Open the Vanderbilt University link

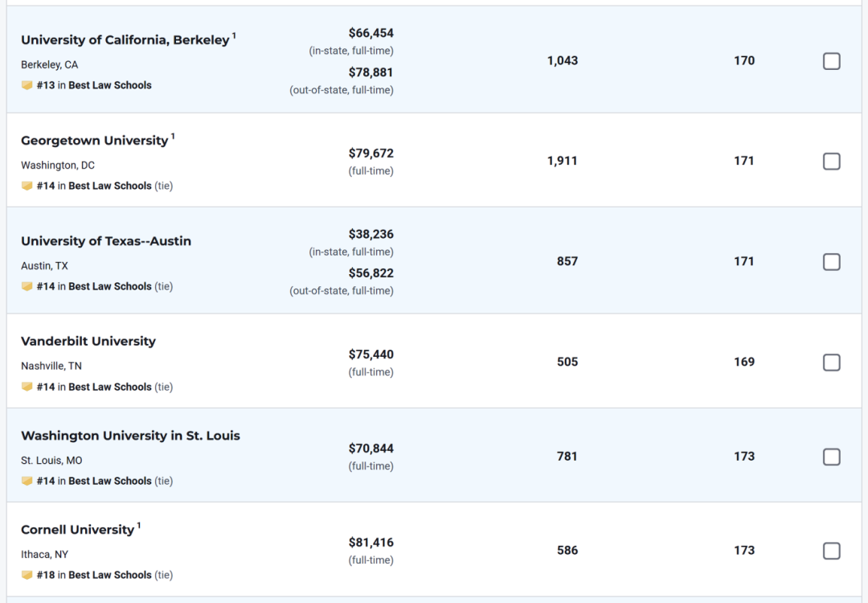pyautogui.click(x=88, y=342)
